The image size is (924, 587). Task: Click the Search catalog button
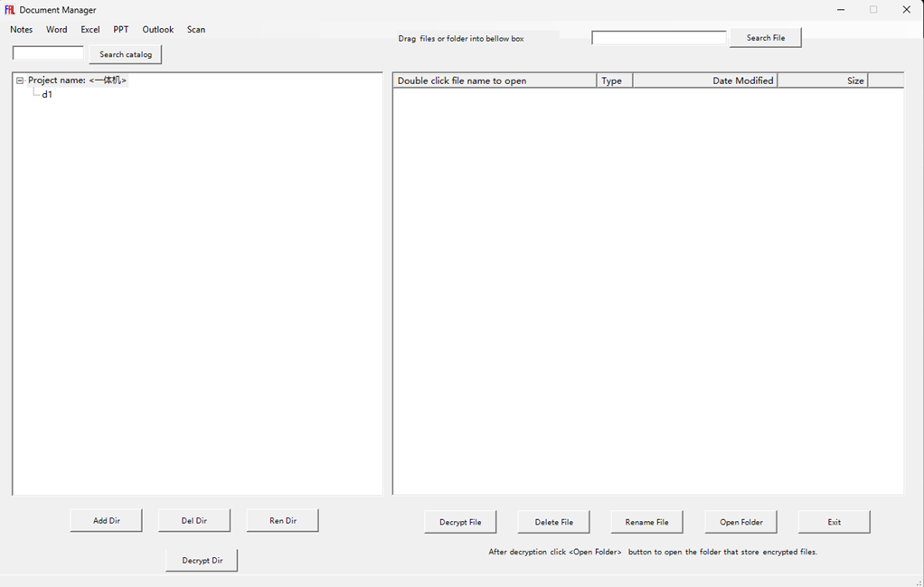click(x=126, y=54)
